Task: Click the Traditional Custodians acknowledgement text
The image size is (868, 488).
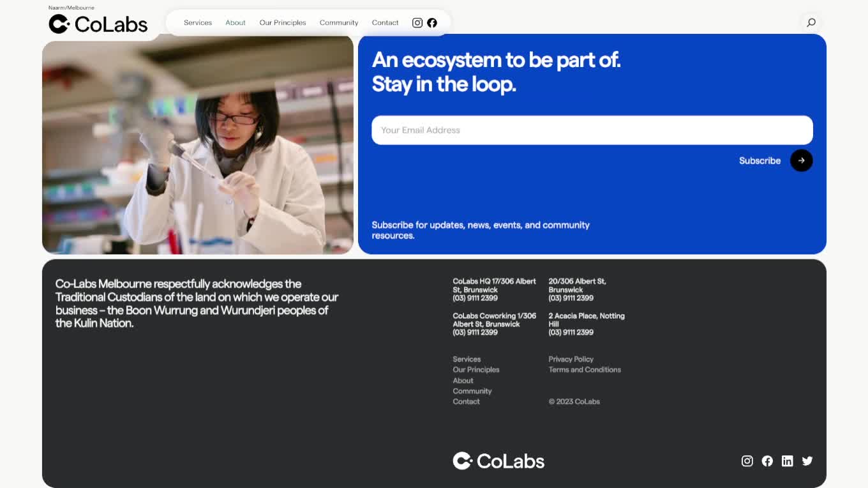Action: pos(197,303)
